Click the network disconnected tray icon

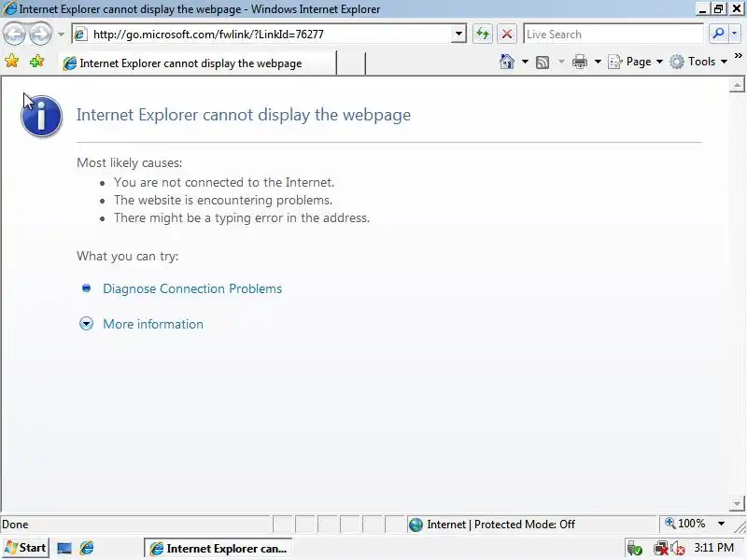tap(660, 549)
